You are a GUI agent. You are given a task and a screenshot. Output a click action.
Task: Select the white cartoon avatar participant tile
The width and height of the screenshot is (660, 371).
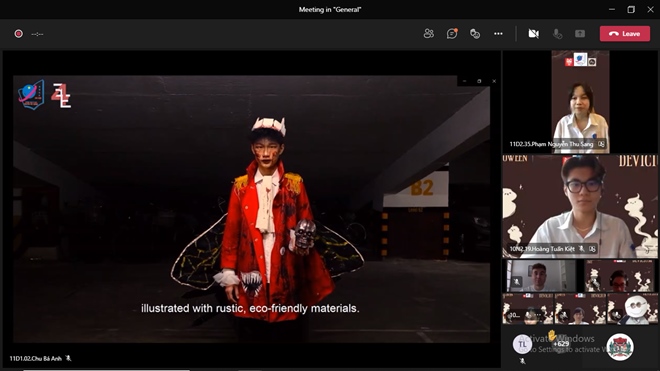coord(632,309)
